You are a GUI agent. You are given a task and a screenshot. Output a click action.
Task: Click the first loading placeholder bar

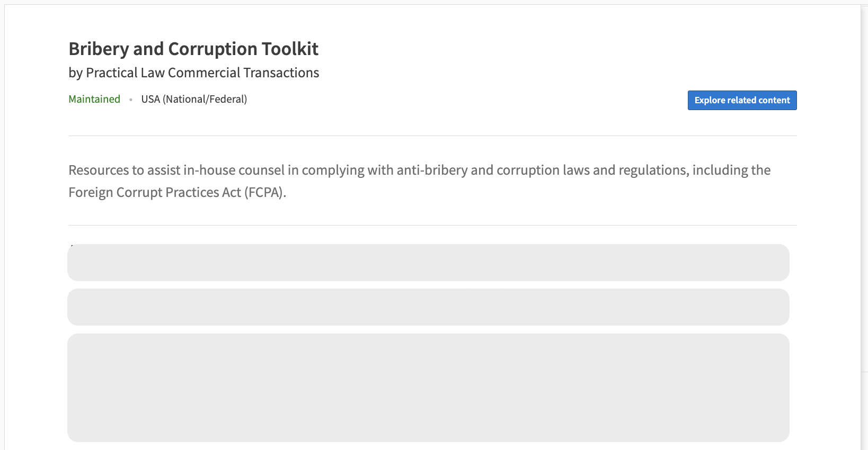428,263
